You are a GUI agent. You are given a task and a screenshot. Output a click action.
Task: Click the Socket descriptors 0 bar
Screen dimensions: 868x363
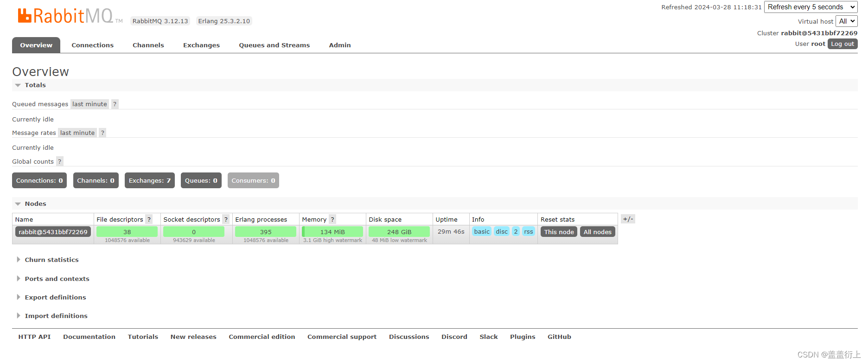pyautogui.click(x=194, y=232)
